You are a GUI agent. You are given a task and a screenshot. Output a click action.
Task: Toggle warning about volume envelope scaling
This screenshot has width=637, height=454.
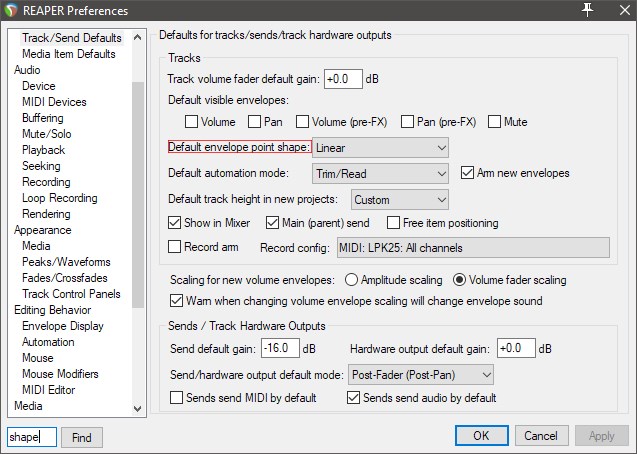pos(176,301)
